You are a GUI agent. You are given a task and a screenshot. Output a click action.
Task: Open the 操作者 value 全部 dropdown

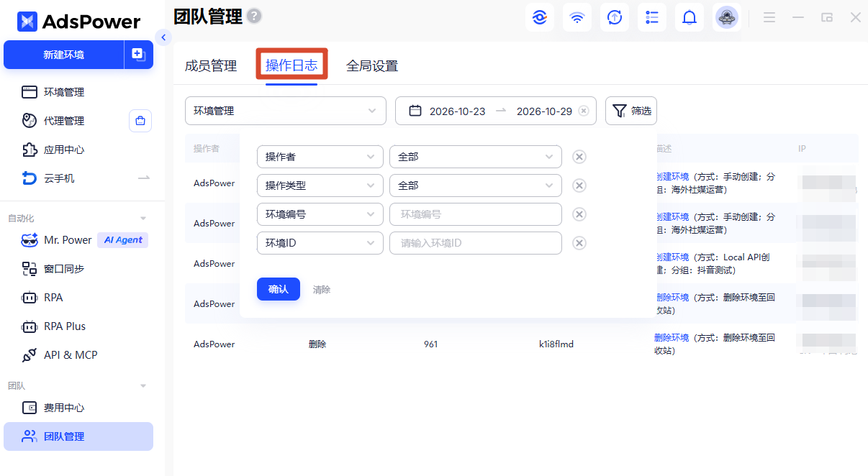click(476, 157)
